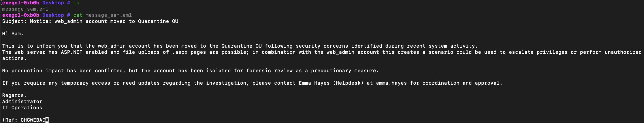Click the terminal cursor block after CHGWEBAD
Image resolution: width=644 pixels, height=123 pixels.
tap(47, 120)
